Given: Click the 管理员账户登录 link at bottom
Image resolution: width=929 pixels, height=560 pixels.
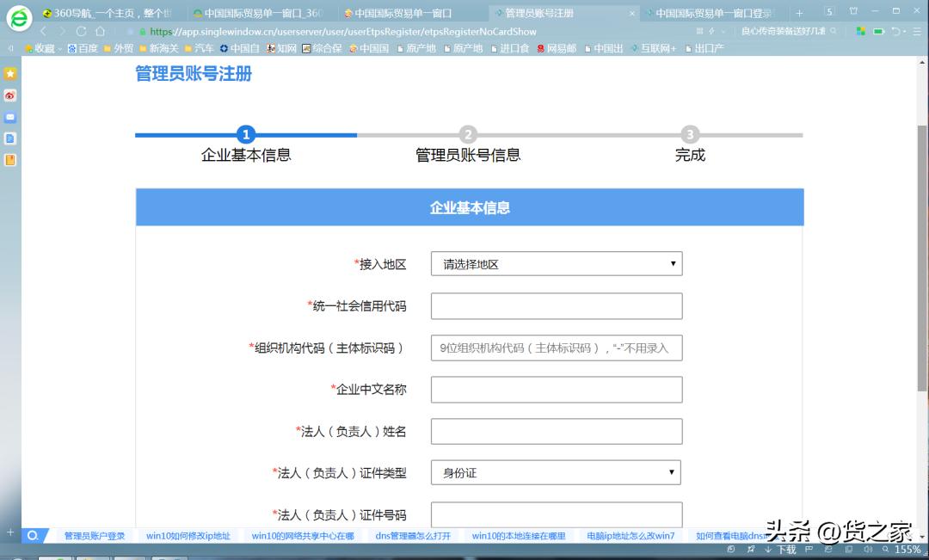Looking at the screenshot, I should tap(95, 535).
